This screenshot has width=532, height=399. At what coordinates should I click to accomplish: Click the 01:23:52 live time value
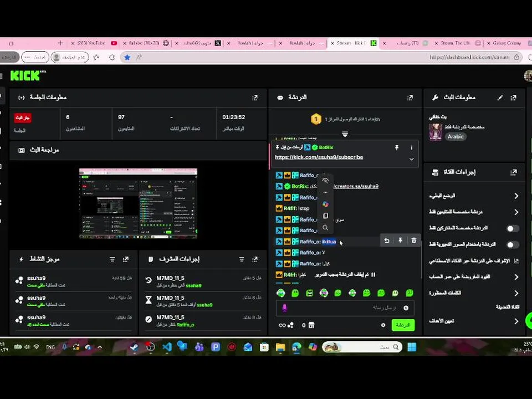(233, 117)
